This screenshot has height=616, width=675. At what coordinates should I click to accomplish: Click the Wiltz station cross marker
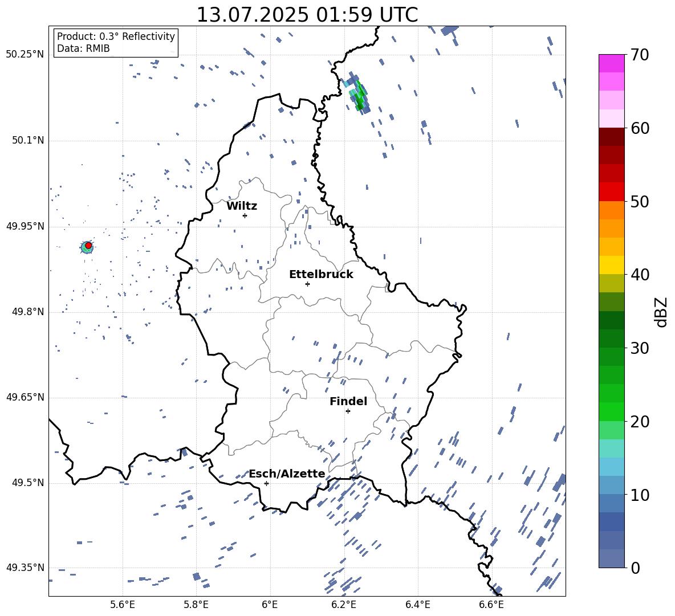coord(245,215)
